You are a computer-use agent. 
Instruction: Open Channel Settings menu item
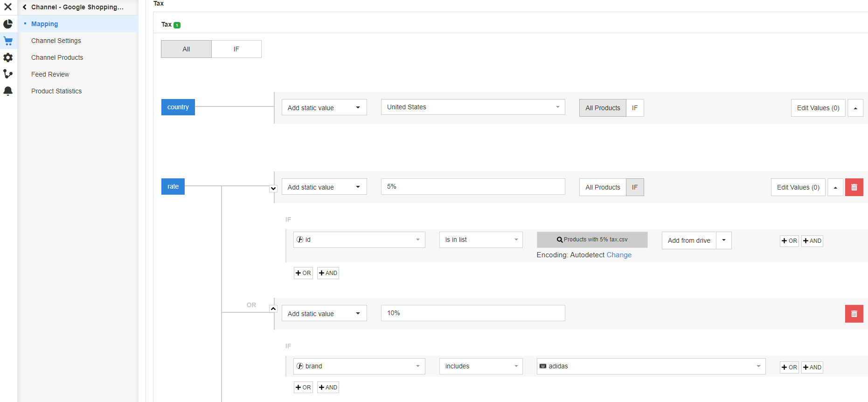pos(56,41)
